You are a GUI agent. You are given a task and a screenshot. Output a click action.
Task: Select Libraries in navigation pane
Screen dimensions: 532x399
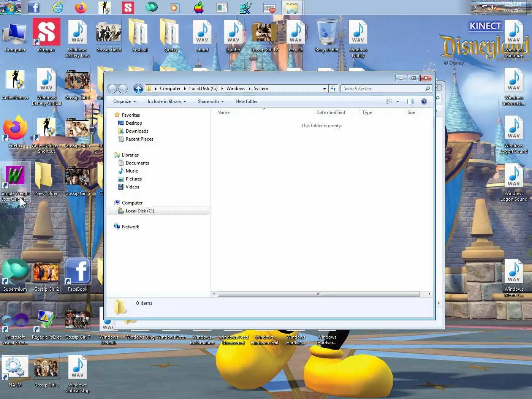click(130, 155)
